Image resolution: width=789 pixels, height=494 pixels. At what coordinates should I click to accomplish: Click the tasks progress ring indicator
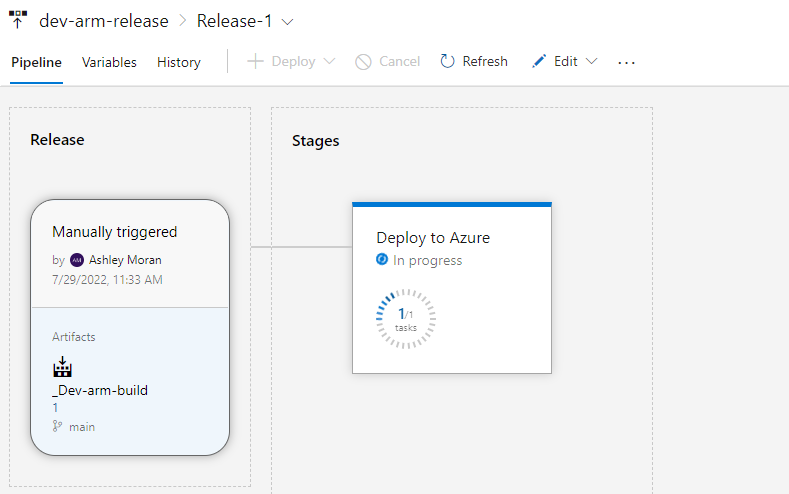(x=405, y=319)
